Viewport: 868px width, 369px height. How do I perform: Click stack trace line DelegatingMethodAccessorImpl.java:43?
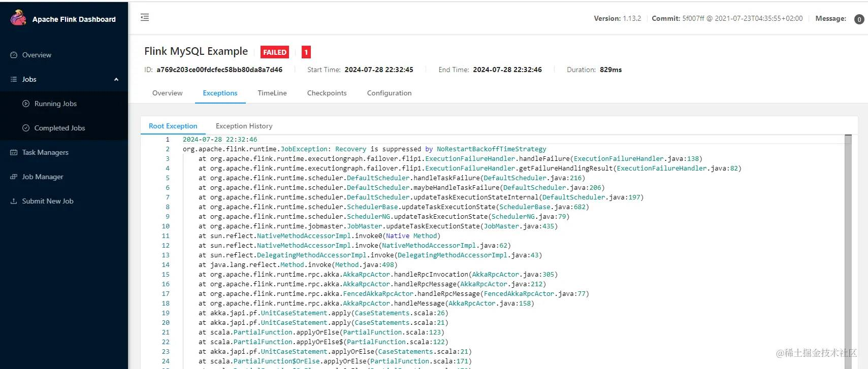(370, 255)
